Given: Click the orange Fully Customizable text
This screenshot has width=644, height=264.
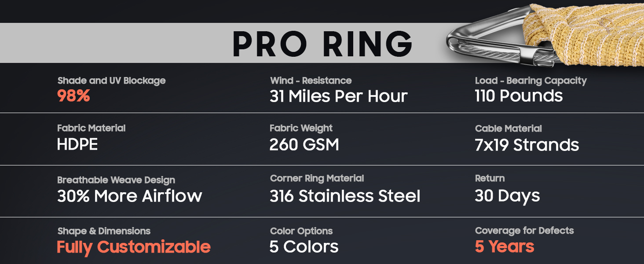Looking at the screenshot, I should [x=134, y=247].
